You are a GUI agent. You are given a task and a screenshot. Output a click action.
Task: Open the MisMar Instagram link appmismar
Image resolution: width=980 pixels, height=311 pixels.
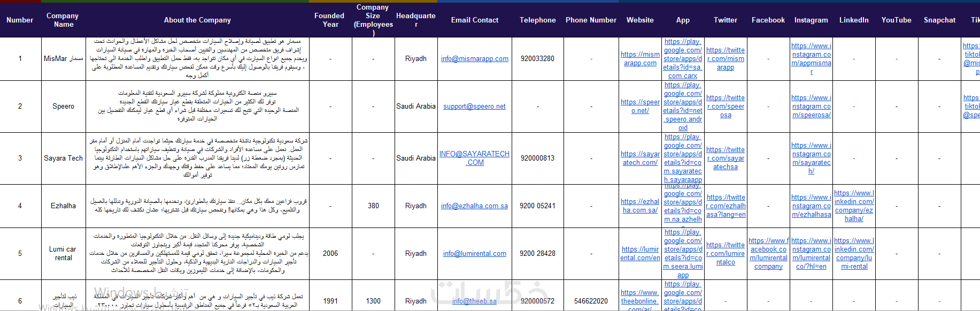(811, 59)
